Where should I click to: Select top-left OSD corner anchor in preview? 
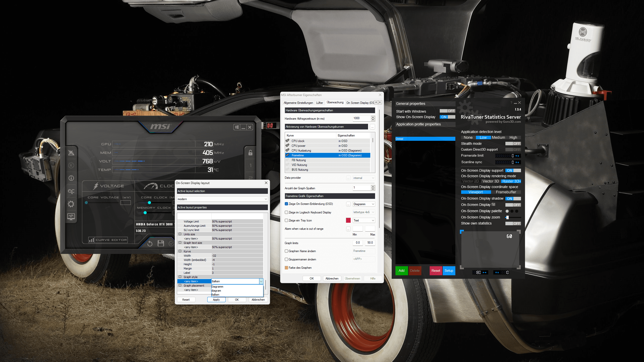coord(462,232)
